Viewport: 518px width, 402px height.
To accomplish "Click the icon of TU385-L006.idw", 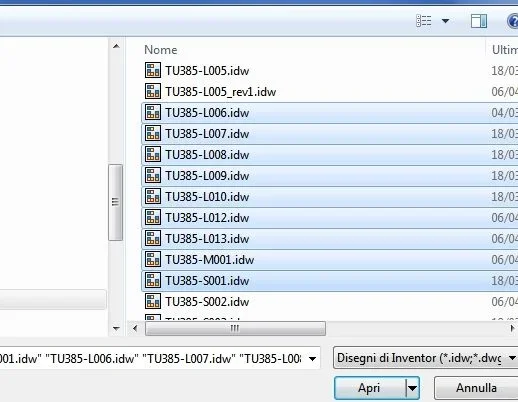I will click(153, 112).
